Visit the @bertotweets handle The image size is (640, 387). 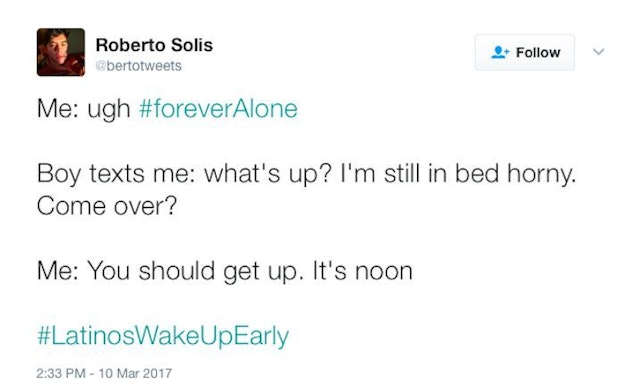coord(138,66)
